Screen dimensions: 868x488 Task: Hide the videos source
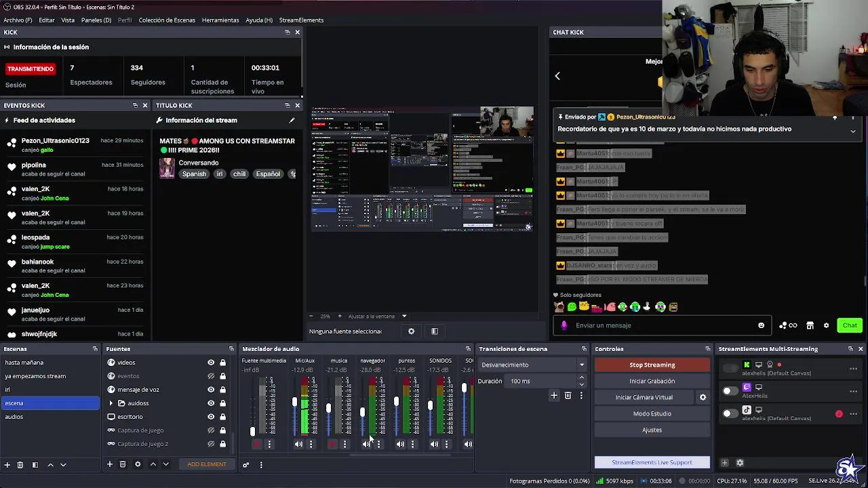tap(211, 363)
